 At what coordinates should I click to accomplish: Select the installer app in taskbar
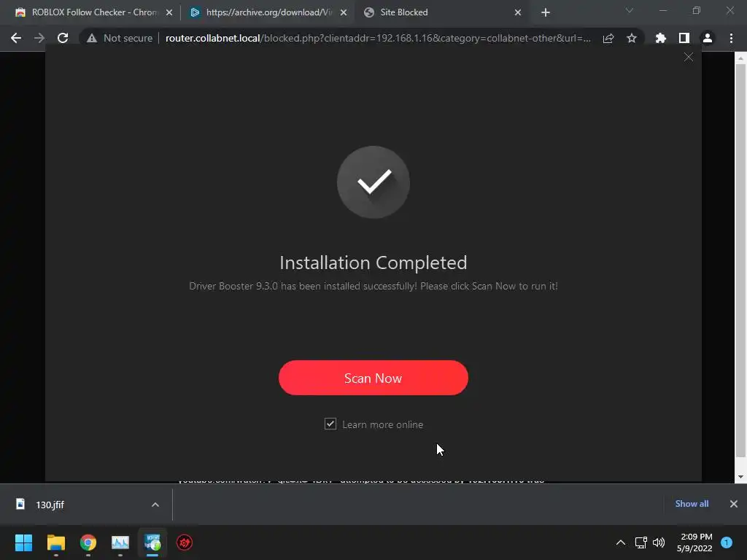(x=152, y=542)
